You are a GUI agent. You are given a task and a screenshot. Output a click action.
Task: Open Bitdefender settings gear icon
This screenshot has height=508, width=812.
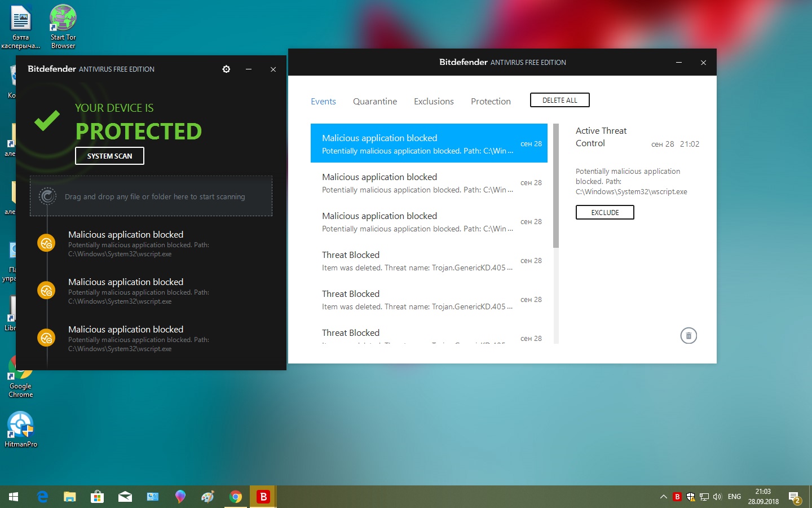(226, 69)
